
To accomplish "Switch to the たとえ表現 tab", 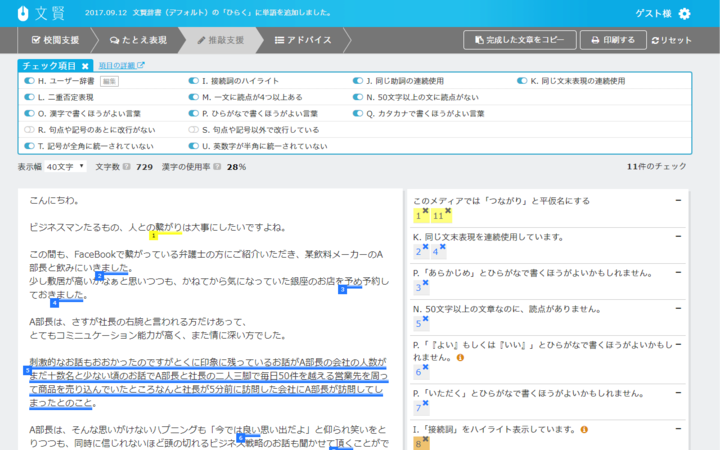I will (138, 40).
